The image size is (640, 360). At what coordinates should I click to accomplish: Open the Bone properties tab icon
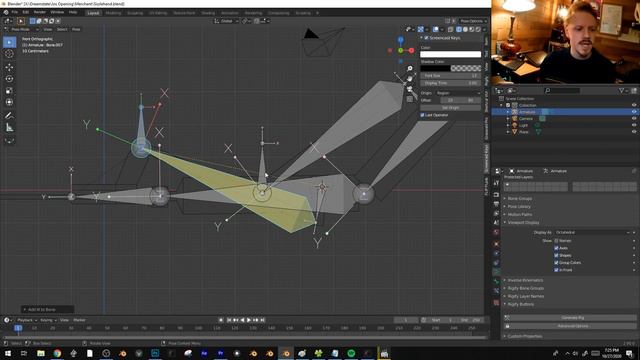[x=496, y=282]
